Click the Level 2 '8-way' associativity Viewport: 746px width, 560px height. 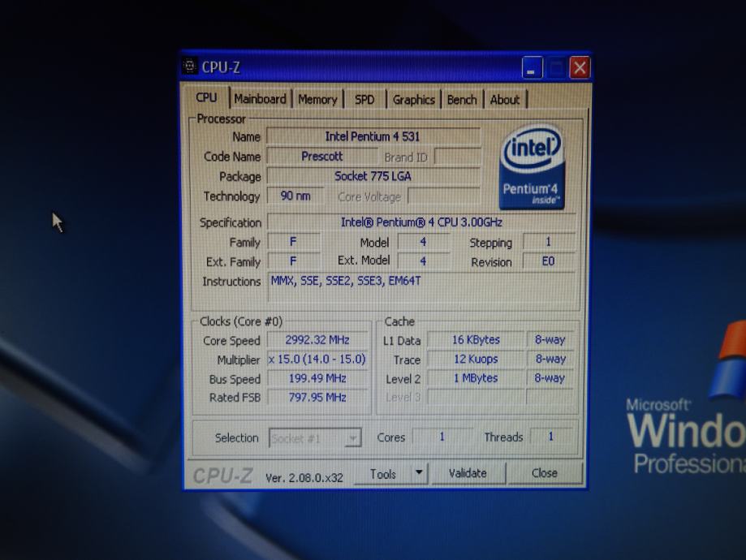pyautogui.click(x=550, y=378)
